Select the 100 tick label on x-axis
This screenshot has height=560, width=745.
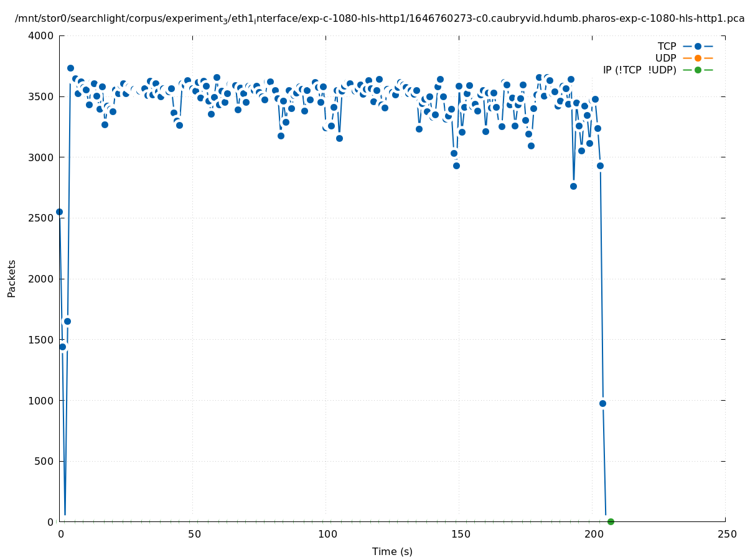327,534
